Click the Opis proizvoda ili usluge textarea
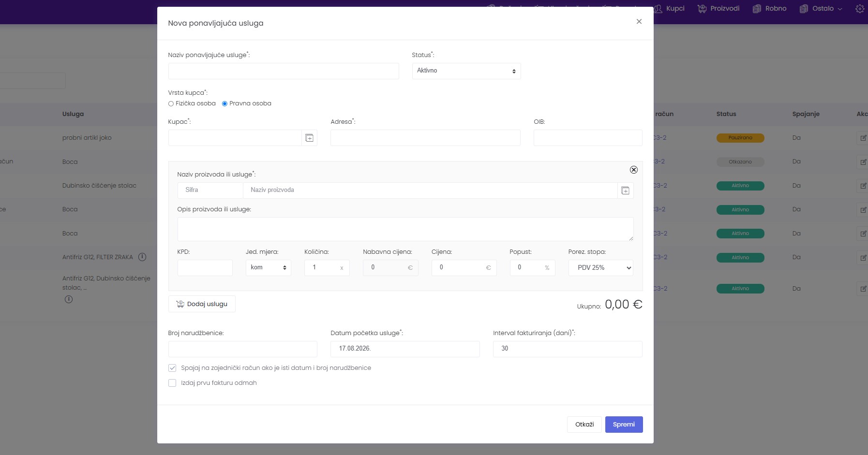868x455 pixels. [405, 229]
